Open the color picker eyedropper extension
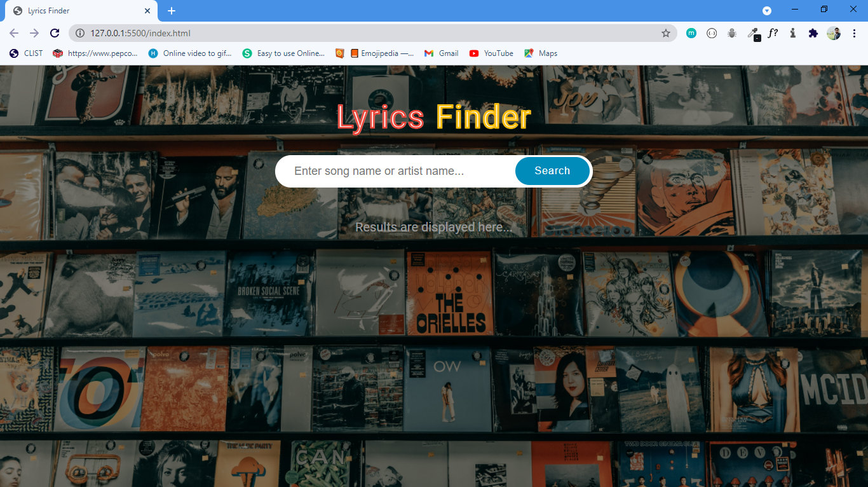The height and width of the screenshot is (487, 868). pos(753,34)
